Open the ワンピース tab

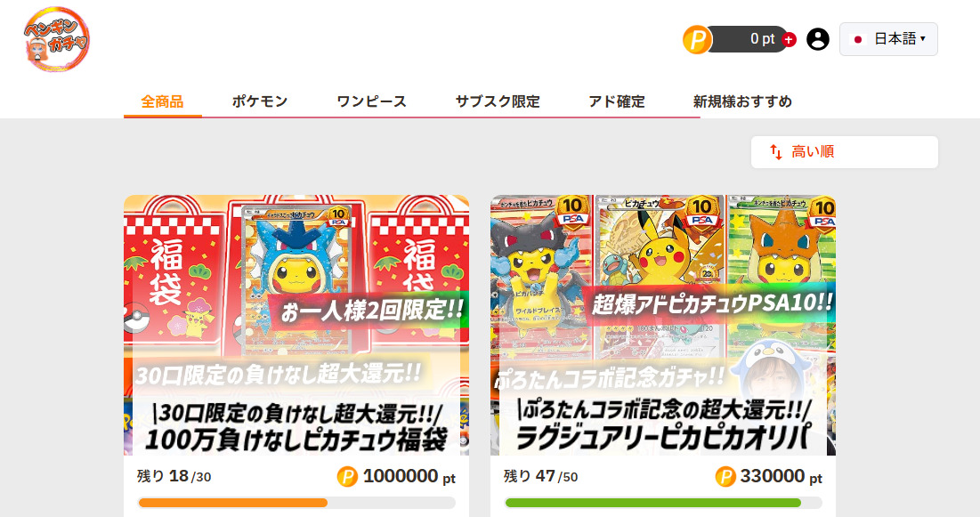tap(372, 101)
